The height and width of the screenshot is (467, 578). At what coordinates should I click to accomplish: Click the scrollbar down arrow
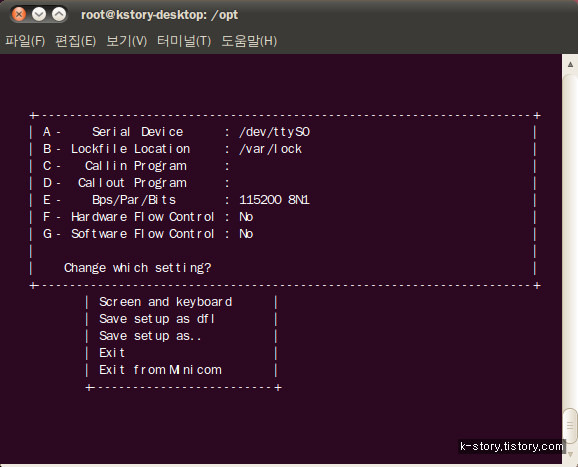(x=570, y=454)
